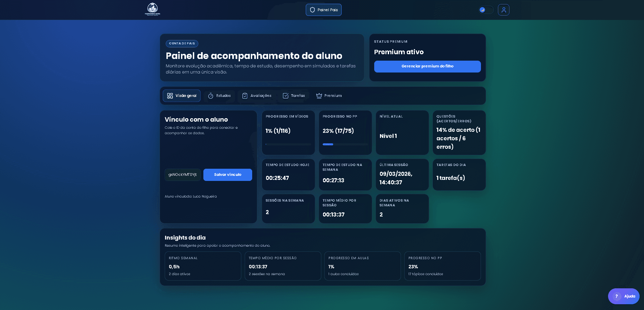Click the Fazendo Aura logo
This screenshot has width=644, height=310.
[153, 9]
